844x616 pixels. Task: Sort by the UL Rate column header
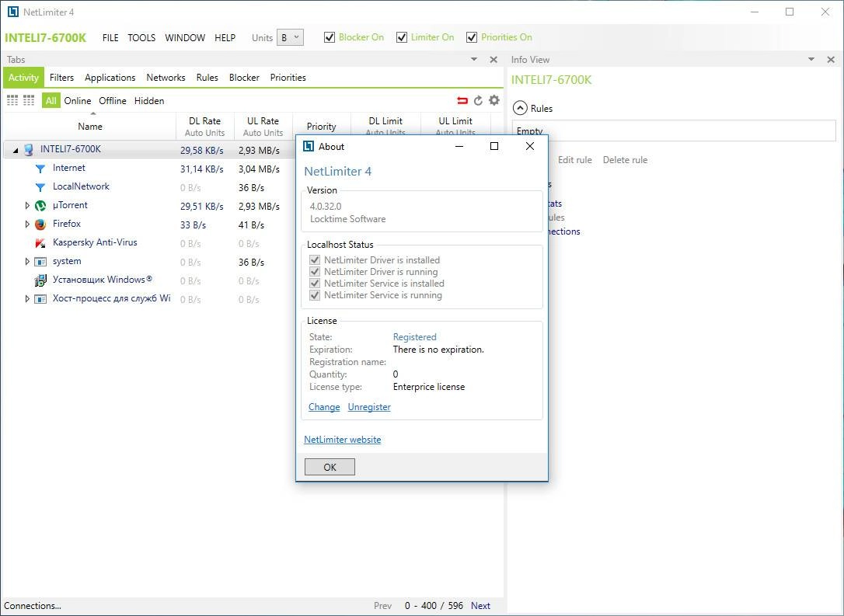click(x=263, y=127)
